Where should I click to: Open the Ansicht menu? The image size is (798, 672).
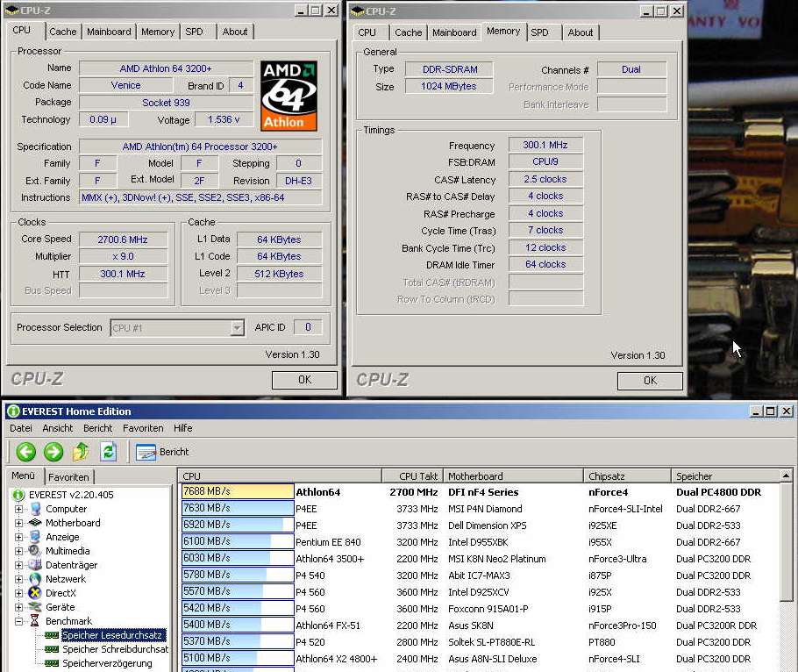click(x=58, y=428)
